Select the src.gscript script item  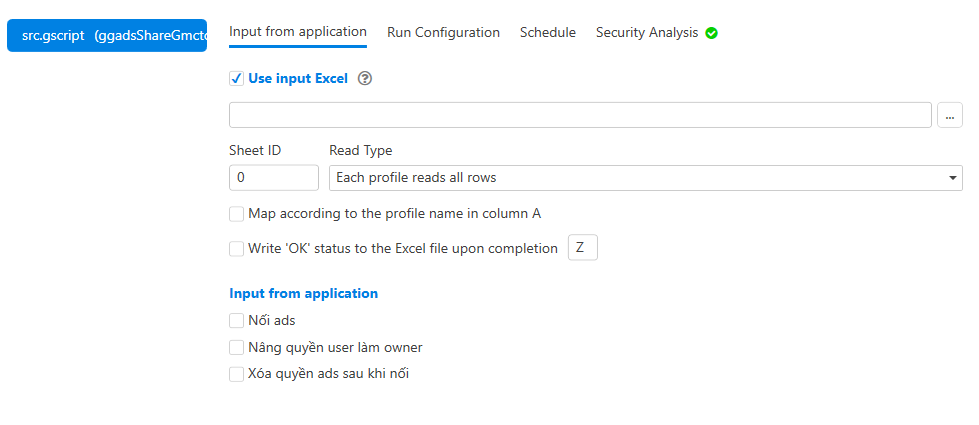(x=107, y=35)
